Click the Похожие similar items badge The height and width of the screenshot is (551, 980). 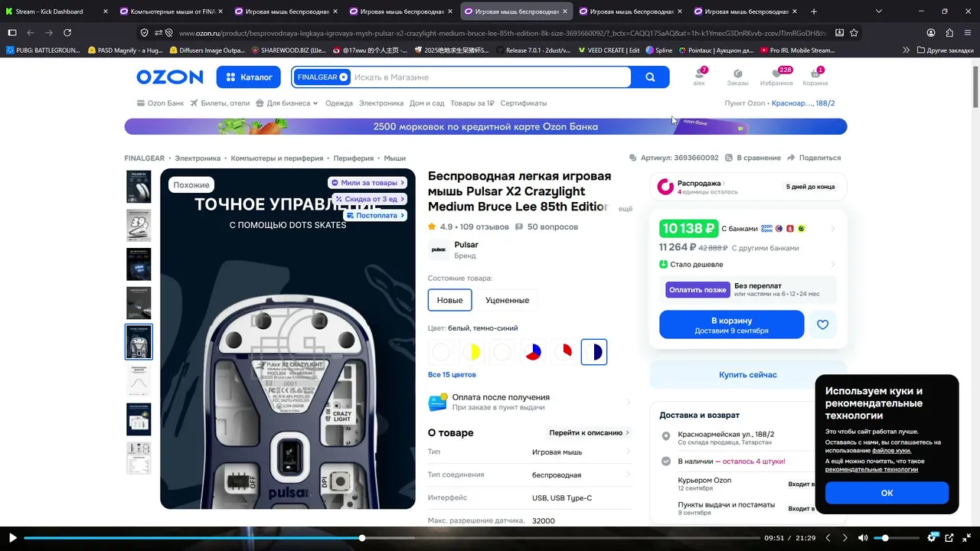(191, 184)
